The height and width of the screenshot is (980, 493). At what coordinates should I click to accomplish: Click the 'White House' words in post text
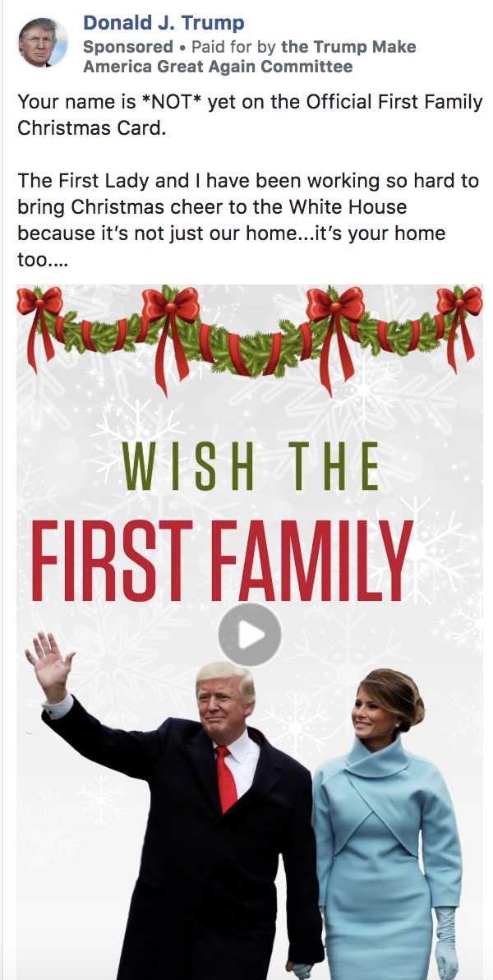click(x=352, y=206)
